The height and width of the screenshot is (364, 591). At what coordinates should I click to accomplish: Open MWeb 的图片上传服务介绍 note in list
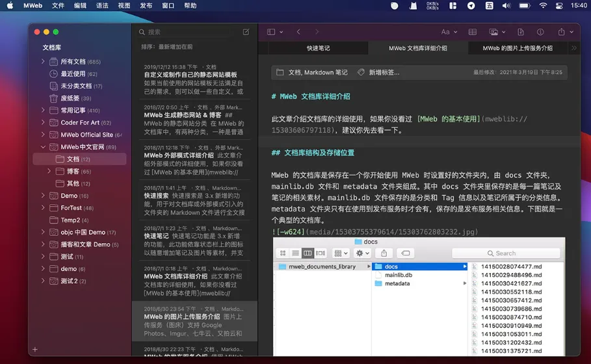click(194, 321)
